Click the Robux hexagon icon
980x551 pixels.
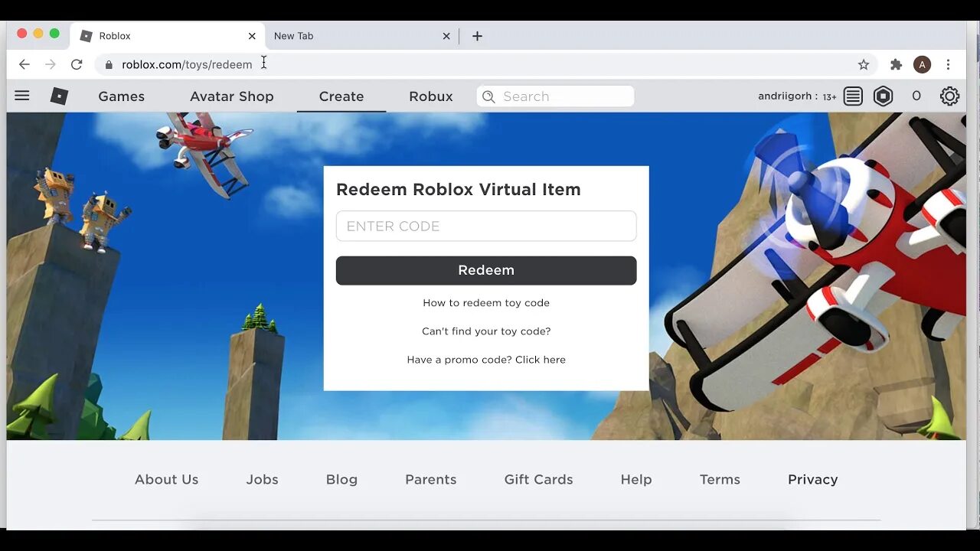click(884, 96)
